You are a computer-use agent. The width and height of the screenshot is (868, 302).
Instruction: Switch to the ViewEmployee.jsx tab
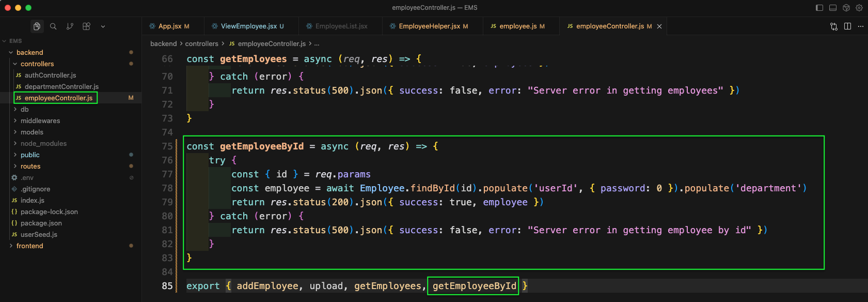[x=248, y=26]
